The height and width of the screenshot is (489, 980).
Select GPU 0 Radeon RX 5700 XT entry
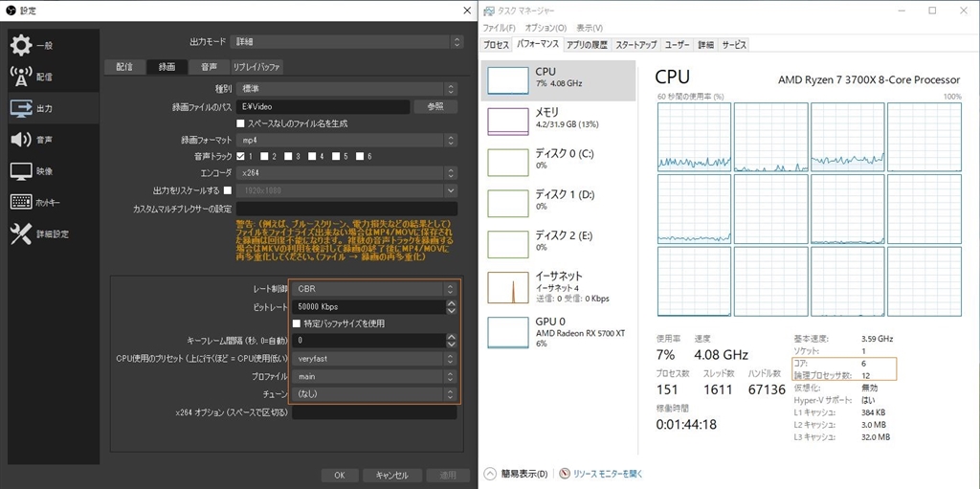point(558,331)
